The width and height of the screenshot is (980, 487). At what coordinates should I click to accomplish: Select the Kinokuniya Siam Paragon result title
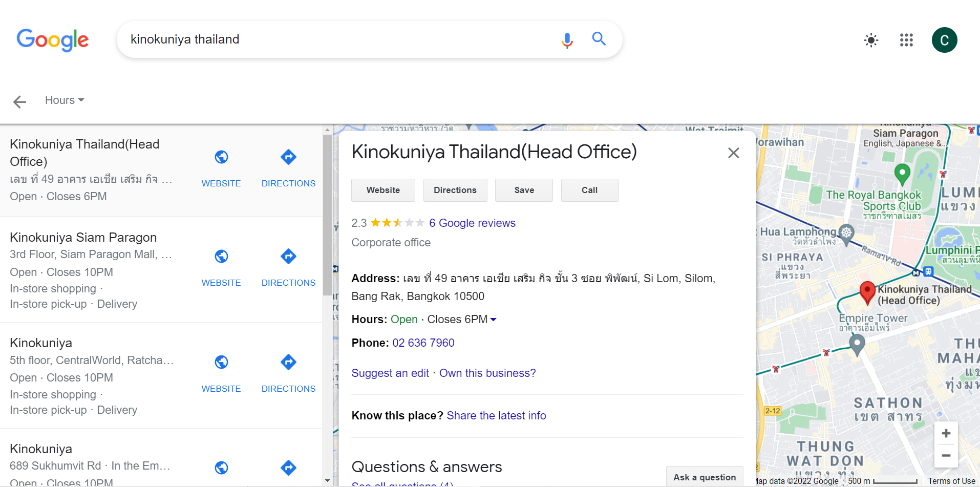83,237
